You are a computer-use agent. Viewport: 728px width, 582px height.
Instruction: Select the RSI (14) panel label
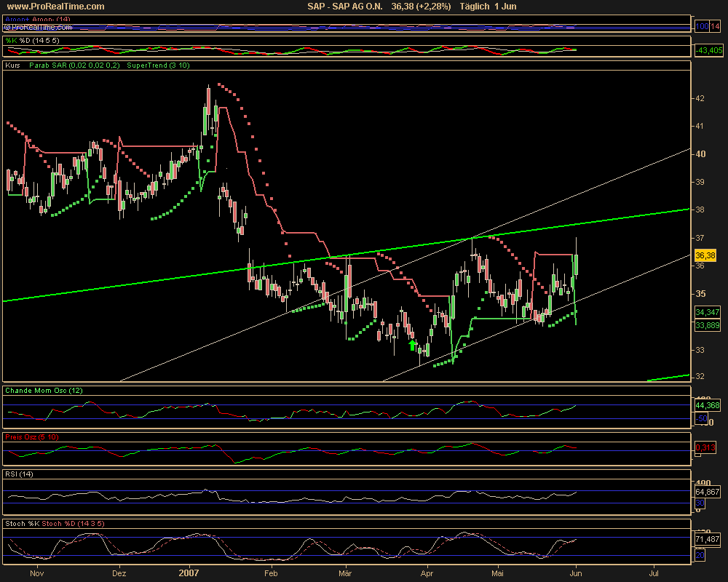coord(20,474)
